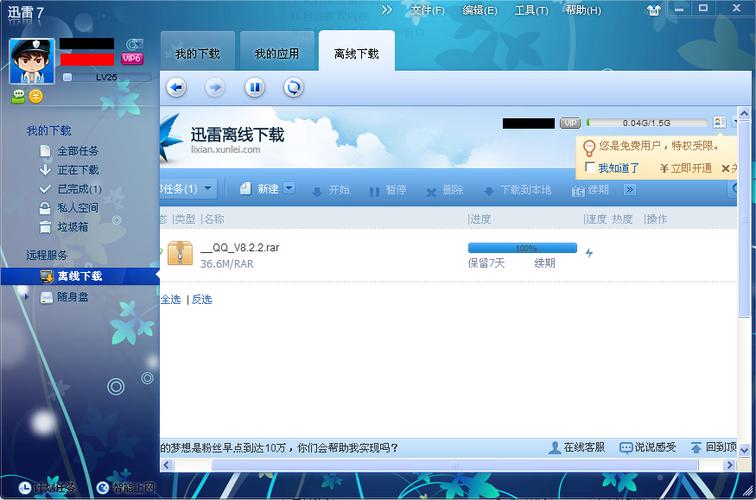This screenshot has width=756, height=500.
Task: Open 智能上网 in the bottom bar
Action: [x=126, y=488]
